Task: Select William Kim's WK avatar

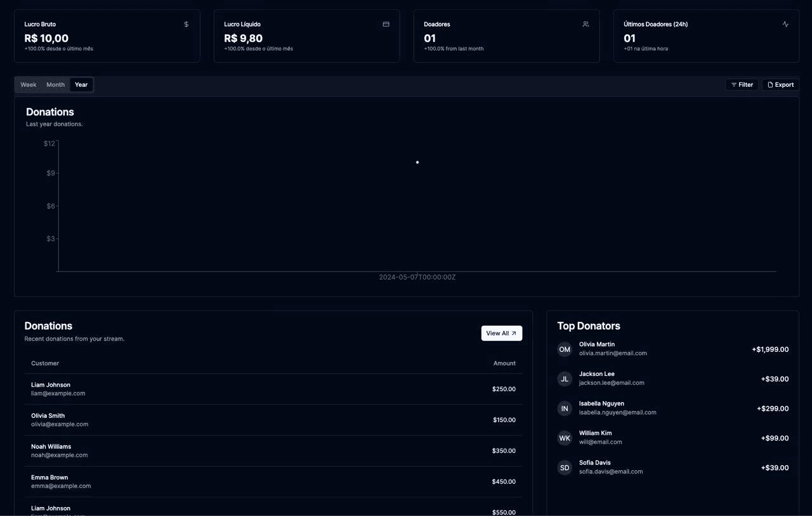Action: 565,438
